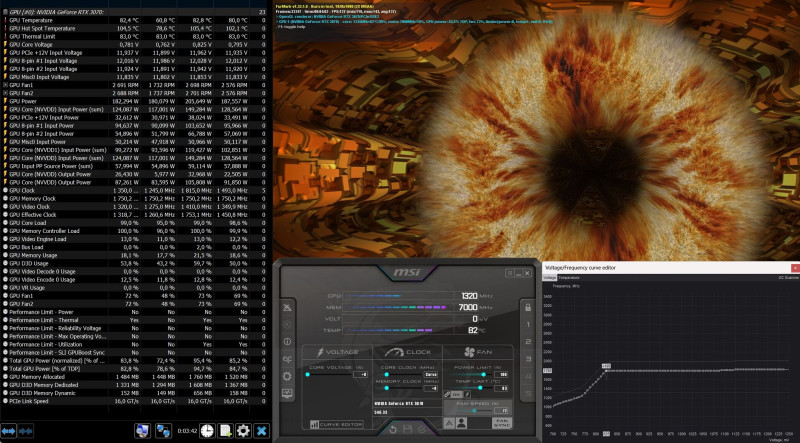Click the Power Limit value field
800x443 pixels.
(501, 374)
